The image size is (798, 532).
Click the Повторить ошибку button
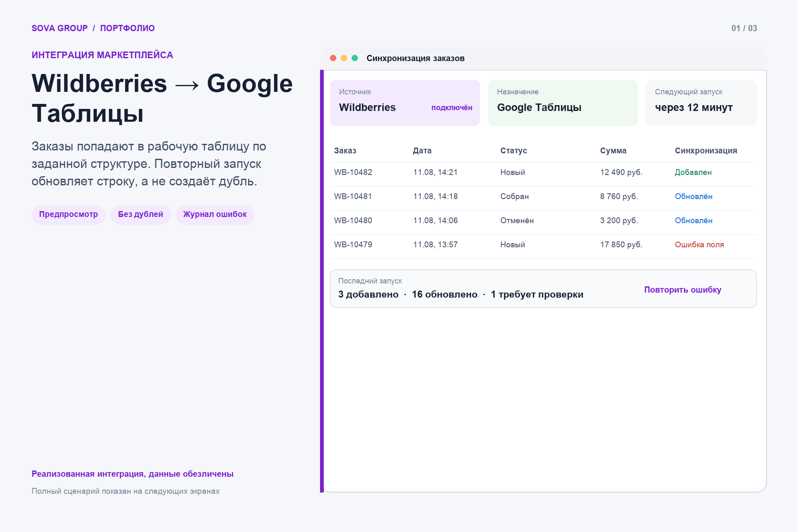tap(682, 290)
